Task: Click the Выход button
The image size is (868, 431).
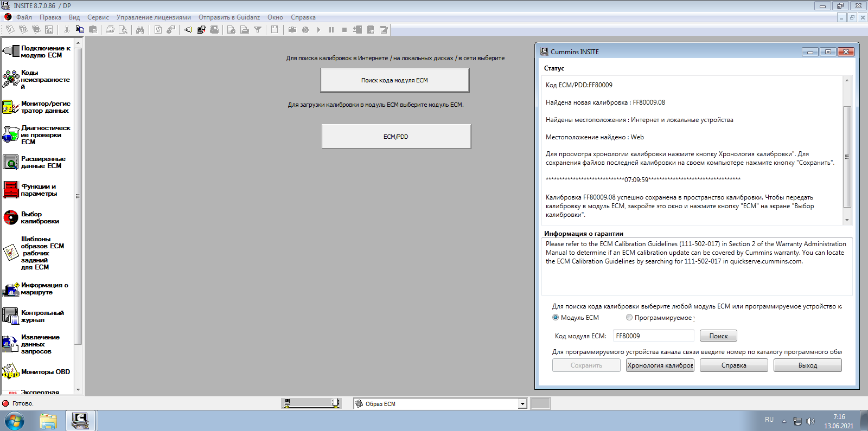Action: (808, 365)
